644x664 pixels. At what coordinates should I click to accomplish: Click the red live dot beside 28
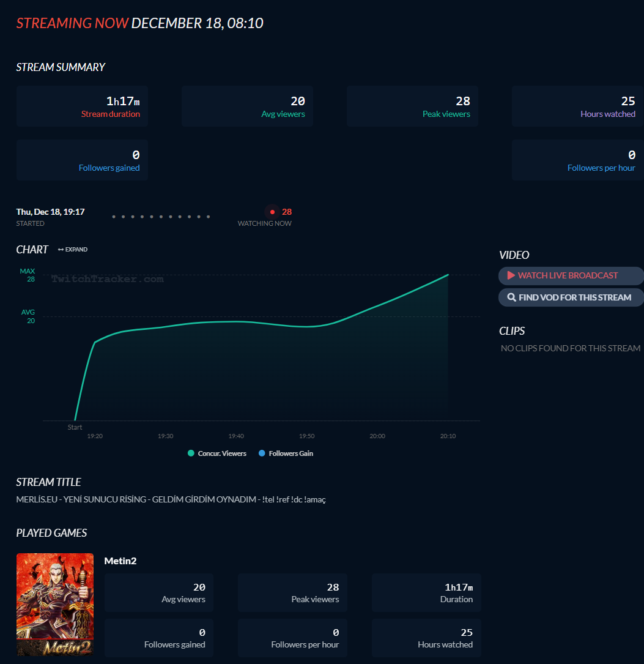click(x=273, y=212)
